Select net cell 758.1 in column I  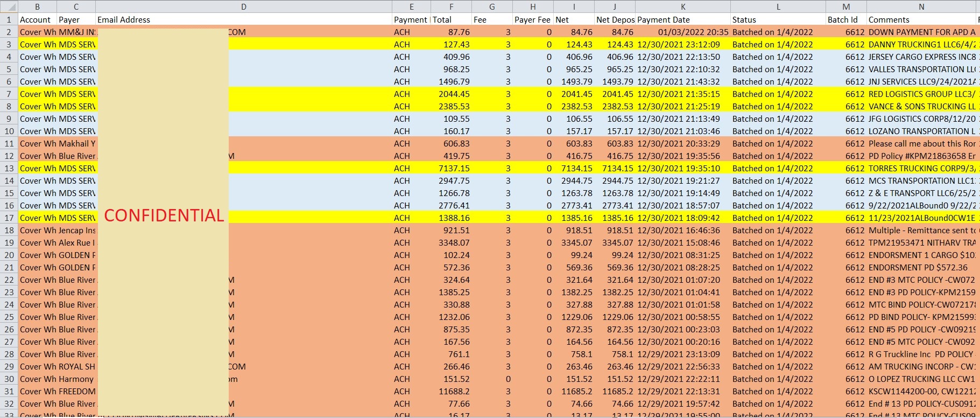point(574,354)
